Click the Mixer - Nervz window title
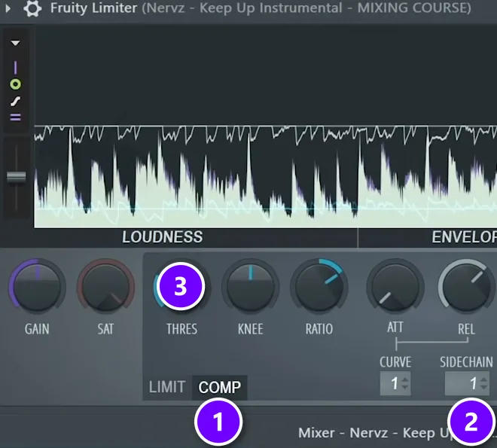The width and height of the screenshot is (497, 448). pos(398,433)
